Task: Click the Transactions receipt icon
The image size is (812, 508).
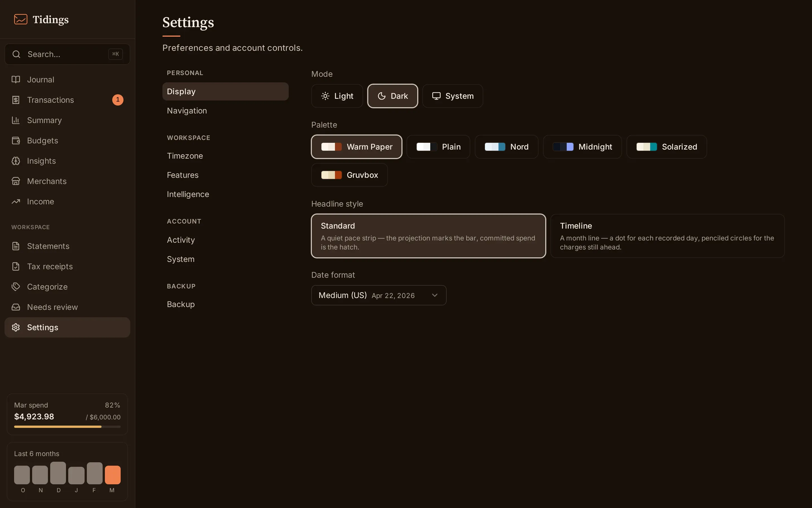Action: pos(16,100)
